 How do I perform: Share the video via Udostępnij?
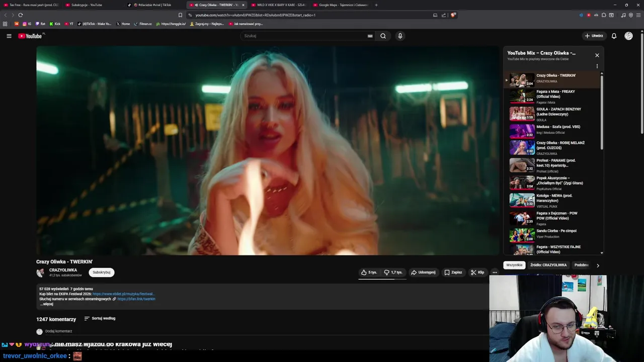[423, 273]
